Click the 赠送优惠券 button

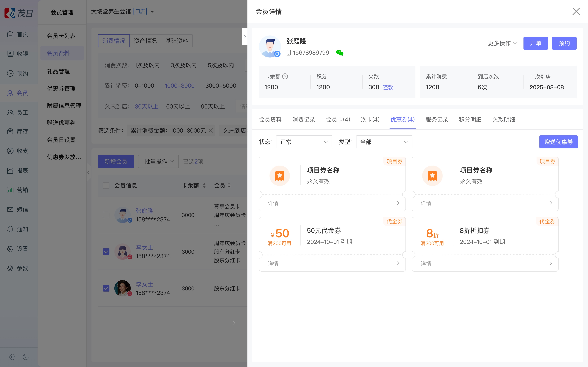click(558, 142)
